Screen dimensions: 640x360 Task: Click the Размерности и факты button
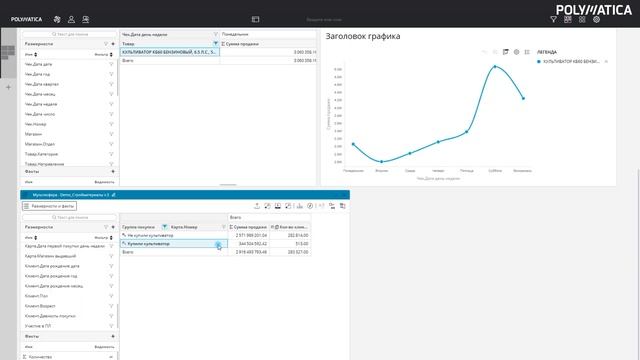49,206
